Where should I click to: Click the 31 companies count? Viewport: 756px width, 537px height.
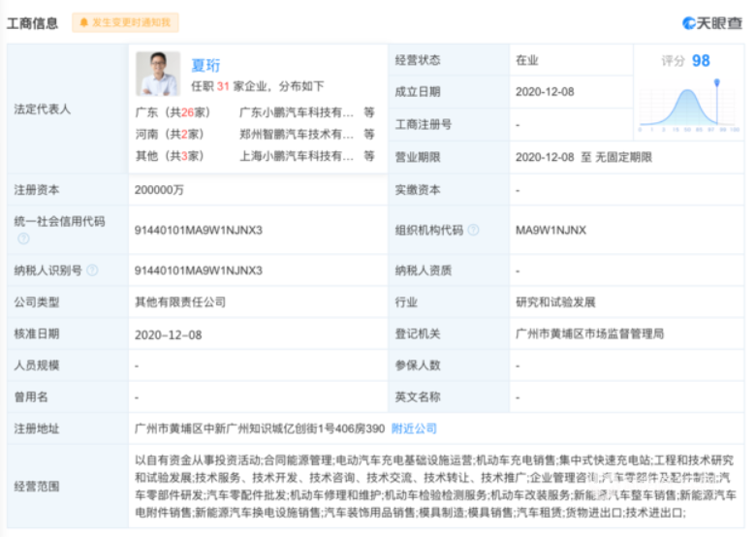click(x=223, y=86)
